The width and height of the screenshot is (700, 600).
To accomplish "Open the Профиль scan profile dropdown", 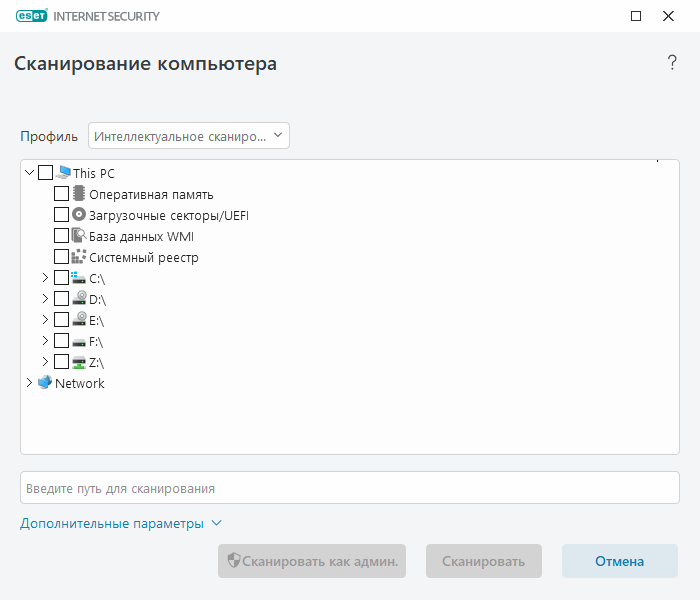I will pos(189,136).
